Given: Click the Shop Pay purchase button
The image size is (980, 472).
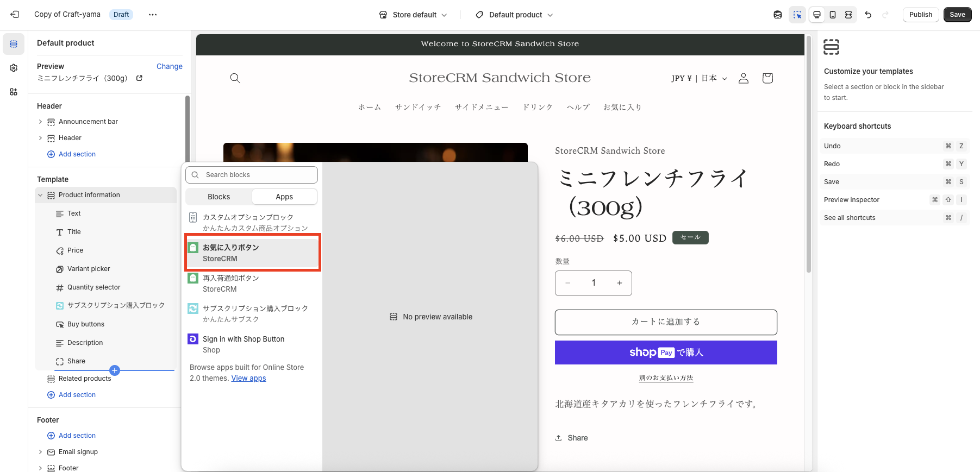Looking at the screenshot, I should click(x=666, y=353).
